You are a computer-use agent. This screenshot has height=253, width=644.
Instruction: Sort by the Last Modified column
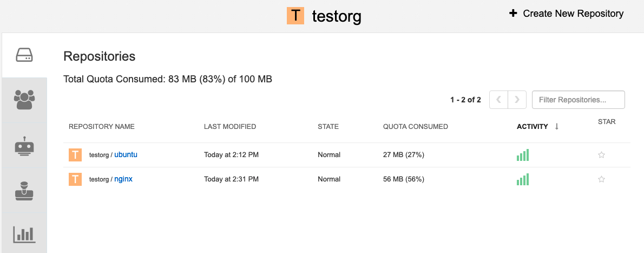click(230, 127)
